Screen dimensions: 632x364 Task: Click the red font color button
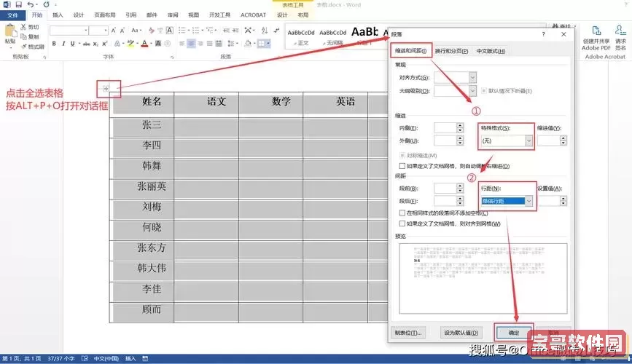144,44
